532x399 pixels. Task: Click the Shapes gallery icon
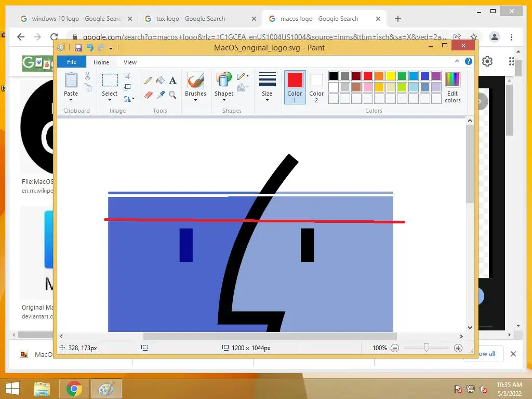pos(223,81)
